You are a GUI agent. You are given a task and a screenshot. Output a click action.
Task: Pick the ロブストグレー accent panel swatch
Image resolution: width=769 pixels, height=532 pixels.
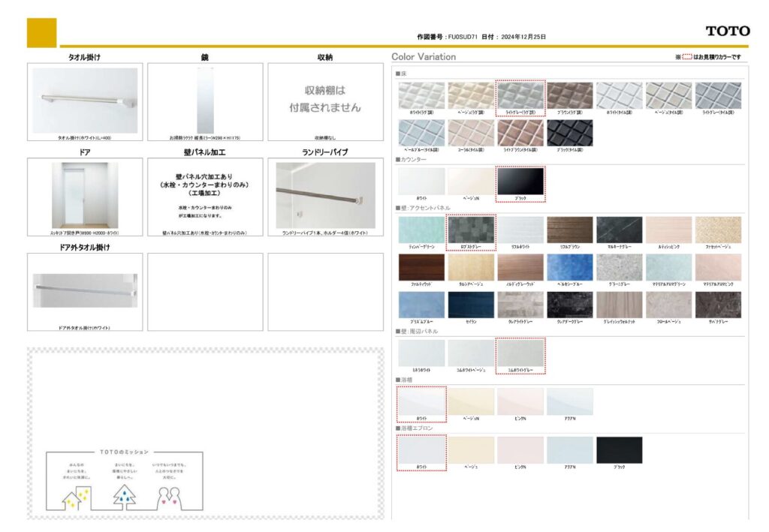pos(471,230)
